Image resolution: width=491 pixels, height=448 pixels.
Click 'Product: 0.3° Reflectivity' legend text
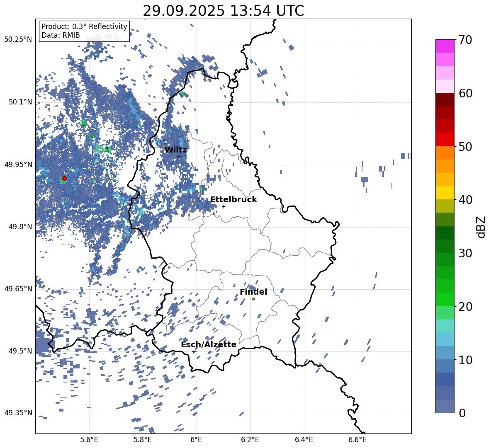click(84, 26)
